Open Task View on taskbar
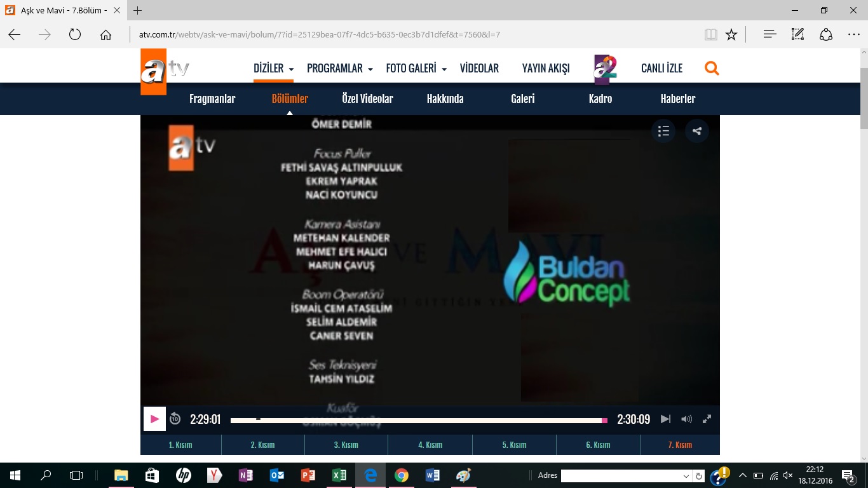The width and height of the screenshot is (868, 488). (76, 475)
